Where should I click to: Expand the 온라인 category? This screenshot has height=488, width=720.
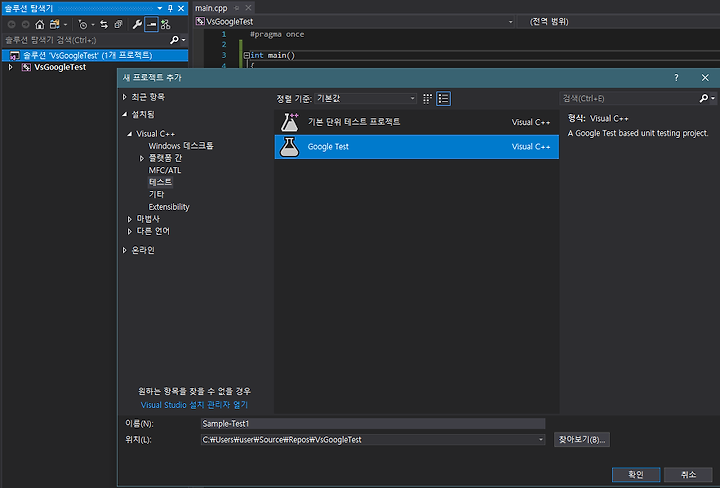coord(124,250)
